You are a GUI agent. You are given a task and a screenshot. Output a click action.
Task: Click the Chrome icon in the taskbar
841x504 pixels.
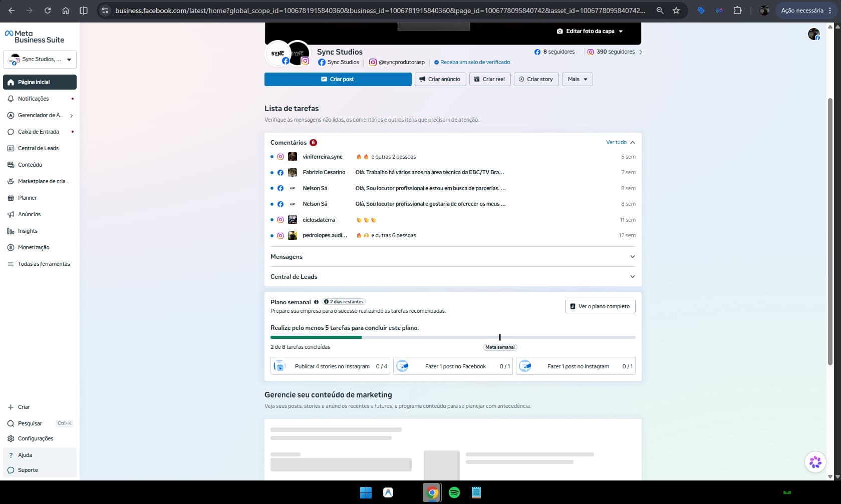tap(432, 492)
